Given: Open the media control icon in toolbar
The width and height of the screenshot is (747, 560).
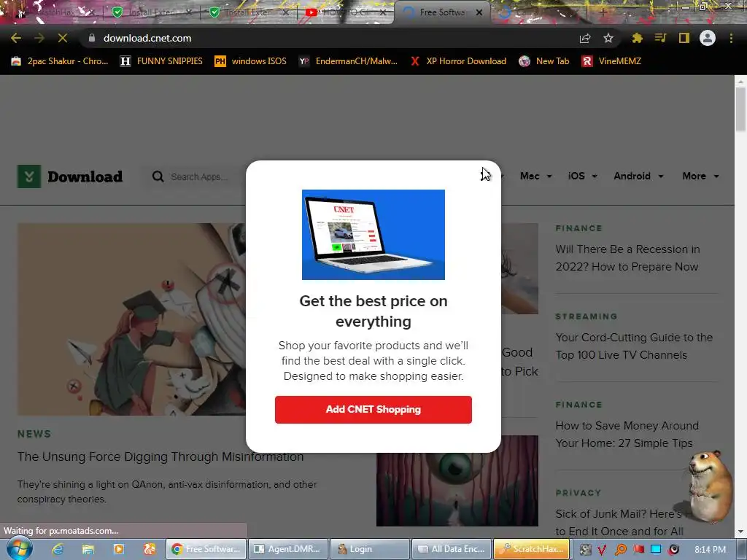Looking at the screenshot, I should (660, 38).
